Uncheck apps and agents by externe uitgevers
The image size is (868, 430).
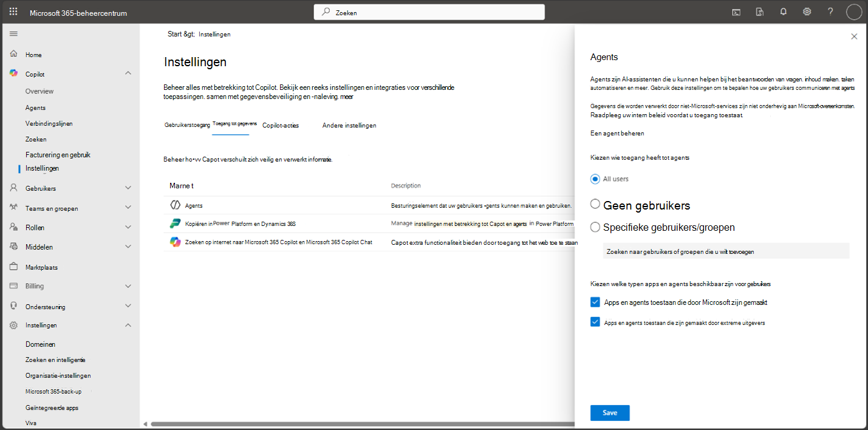click(595, 322)
